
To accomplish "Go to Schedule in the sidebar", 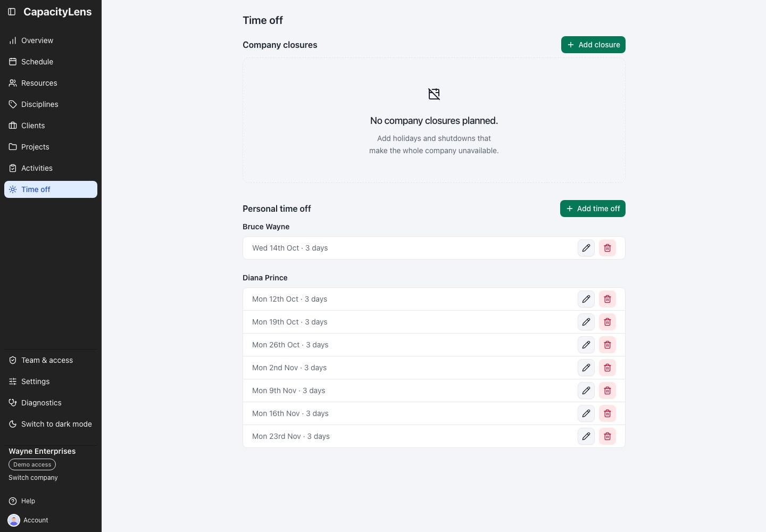I will (x=51, y=62).
